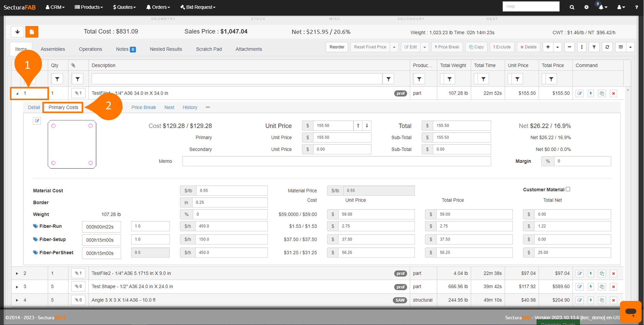
Task: Toggle the Customer Material checkbox
Action: [x=568, y=189]
